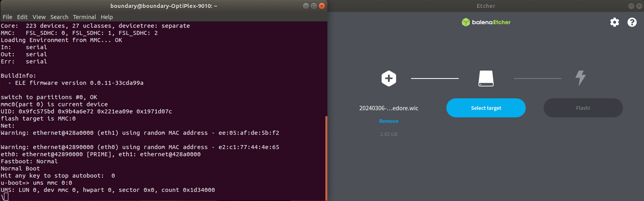Open the Search menu in terminal
Screen dimensions: 644x201
pyautogui.click(x=59, y=17)
